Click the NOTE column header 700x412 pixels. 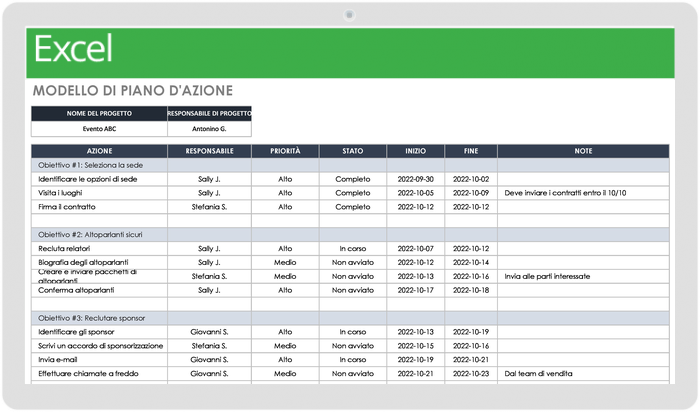pyautogui.click(x=583, y=151)
